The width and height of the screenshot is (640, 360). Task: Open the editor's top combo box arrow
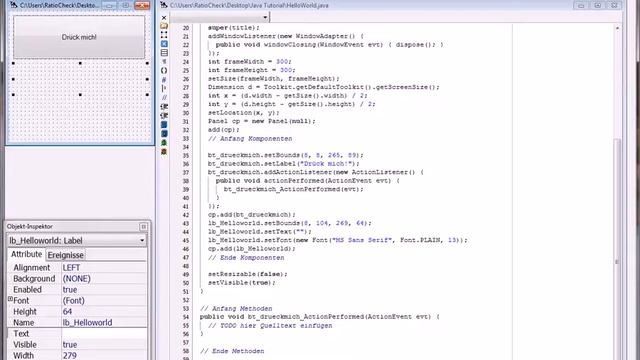[x=265, y=17]
